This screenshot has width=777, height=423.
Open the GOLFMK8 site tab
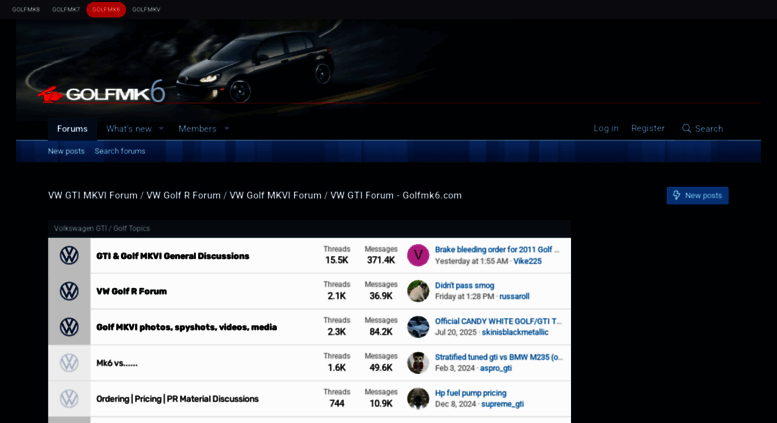(26, 9)
